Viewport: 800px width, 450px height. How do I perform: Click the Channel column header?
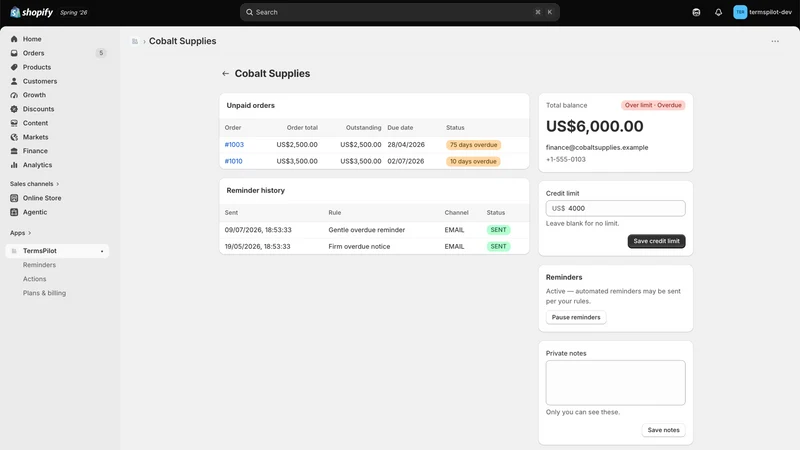(x=456, y=213)
